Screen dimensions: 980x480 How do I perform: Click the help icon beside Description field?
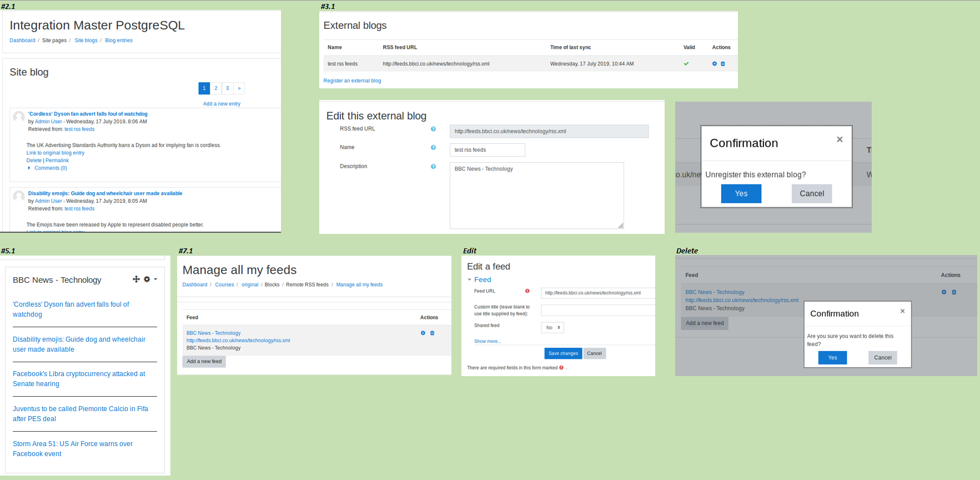click(x=434, y=167)
